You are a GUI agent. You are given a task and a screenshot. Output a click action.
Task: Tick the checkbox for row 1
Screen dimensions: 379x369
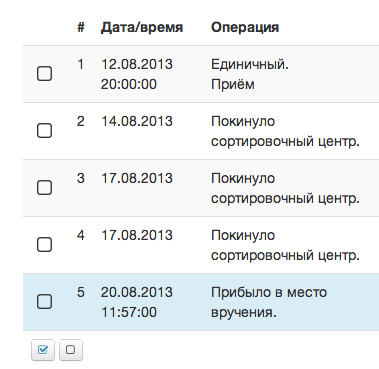44,74
